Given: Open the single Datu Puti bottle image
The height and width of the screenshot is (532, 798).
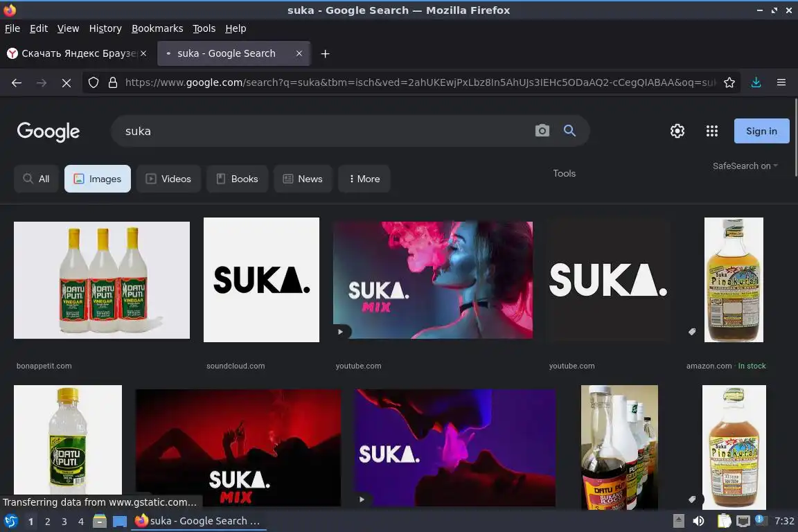Looking at the screenshot, I should pyautogui.click(x=68, y=441).
